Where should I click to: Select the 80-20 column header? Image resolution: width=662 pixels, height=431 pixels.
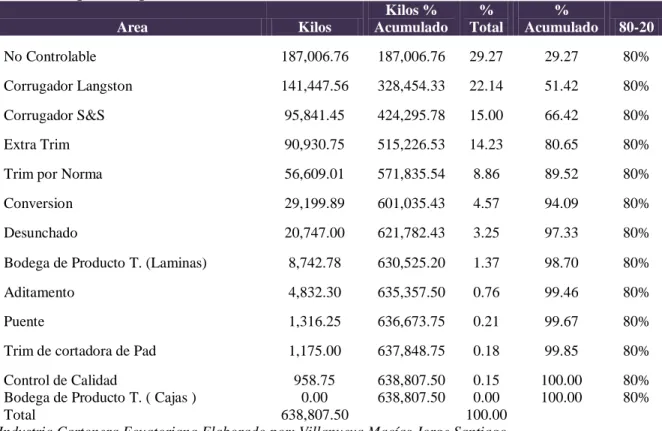(x=636, y=27)
